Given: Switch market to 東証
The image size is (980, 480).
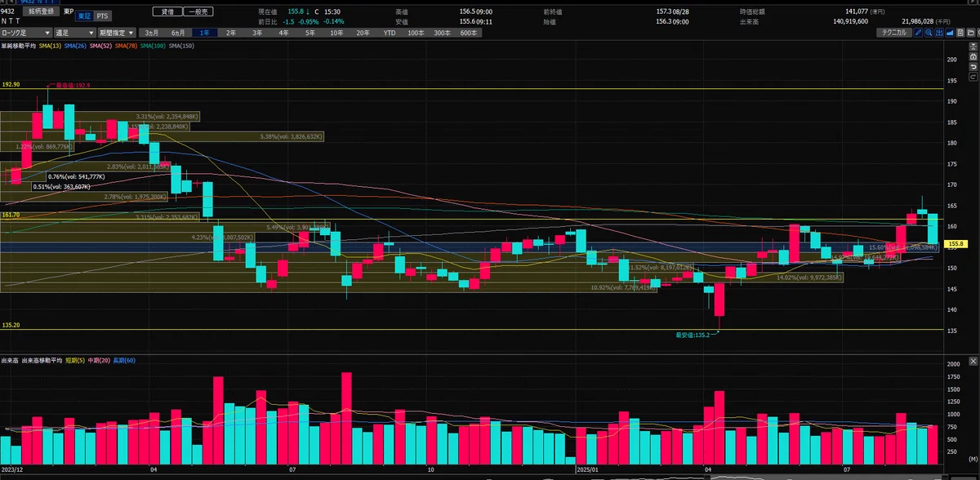Looking at the screenshot, I should 82,16.
